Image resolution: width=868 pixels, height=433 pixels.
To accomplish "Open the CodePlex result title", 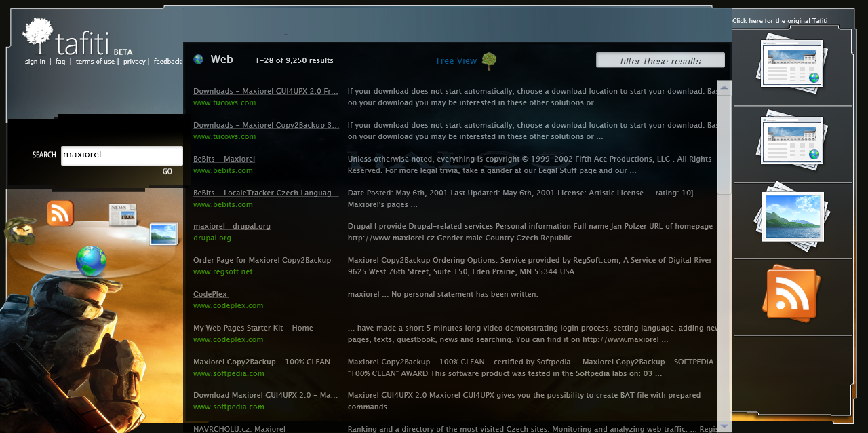I will [x=210, y=294].
